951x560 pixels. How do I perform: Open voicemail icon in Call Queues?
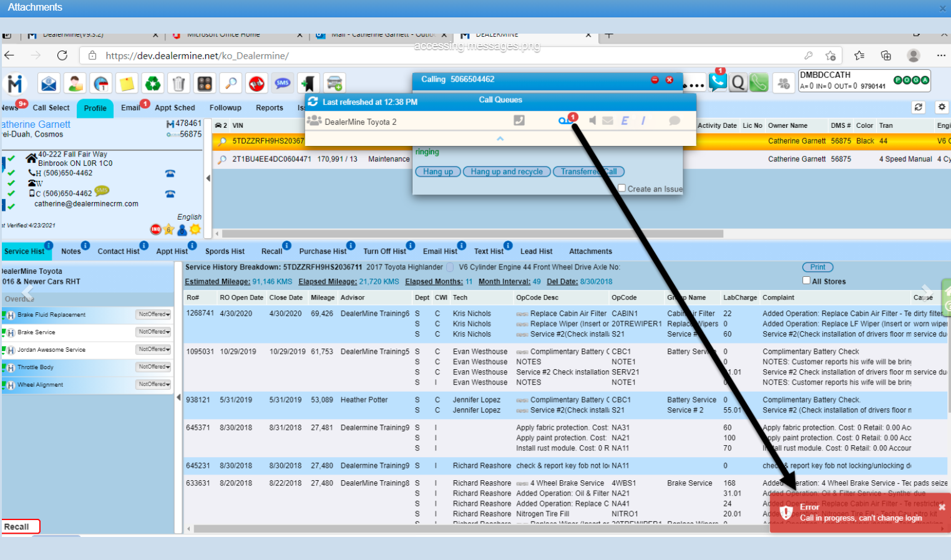[565, 120]
